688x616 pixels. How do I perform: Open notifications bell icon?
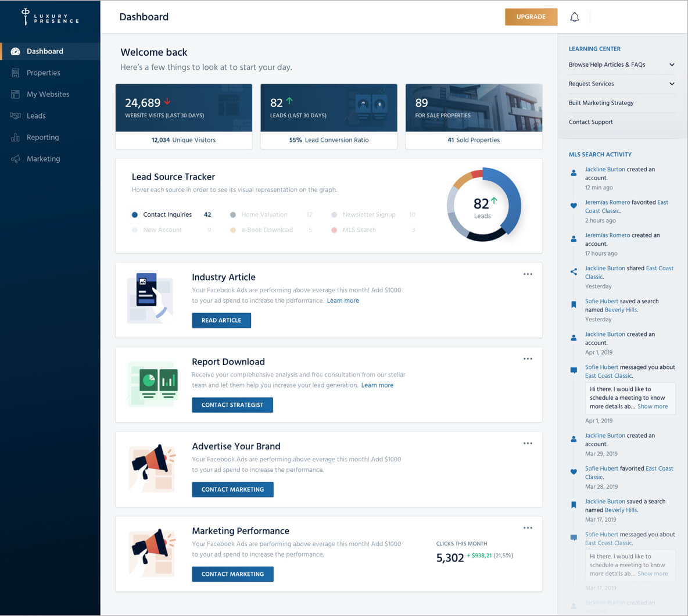pyautogui.click(x=574, y=17)
